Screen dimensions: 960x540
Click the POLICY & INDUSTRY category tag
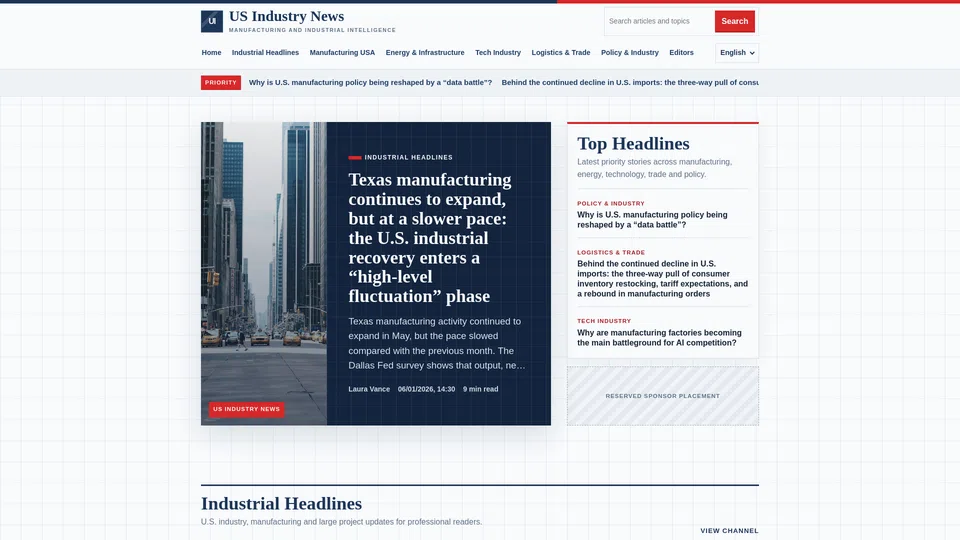tap(610, 203)
